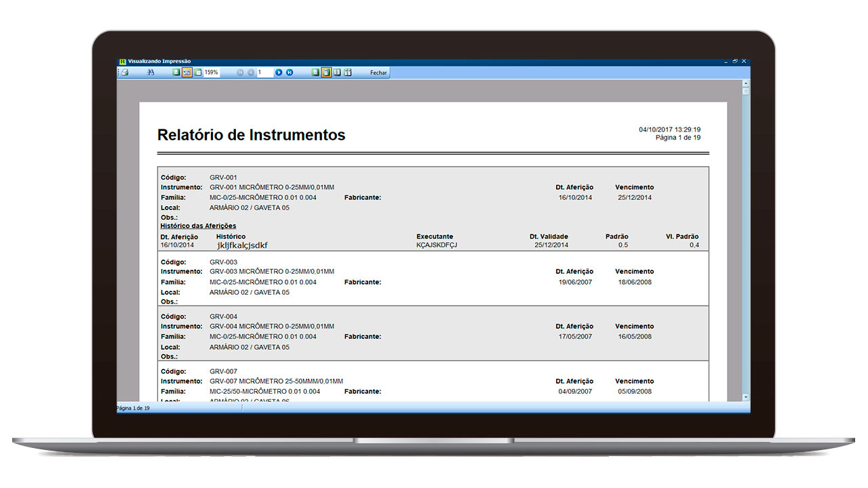Go to the first page using the grey arrow
Image resolution: width=868 pixels, height=488 pixels.
[x=240, y=73]
